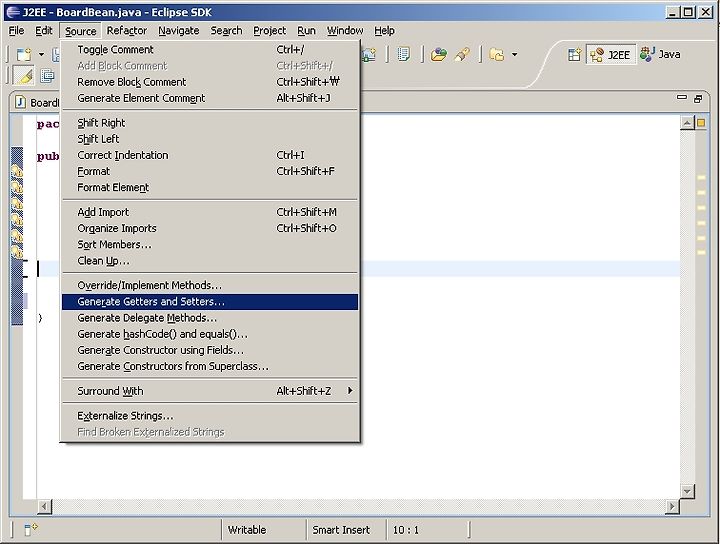Screen dimensions: 720x544
Task: Click the editor vertical scrollbar down arrow
Action: [687, 491]
